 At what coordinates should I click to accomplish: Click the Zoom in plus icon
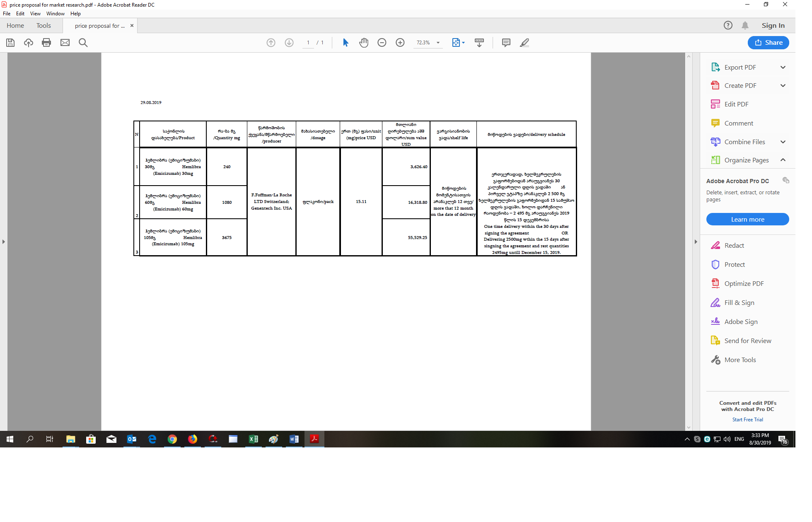(x=400, y=43)
